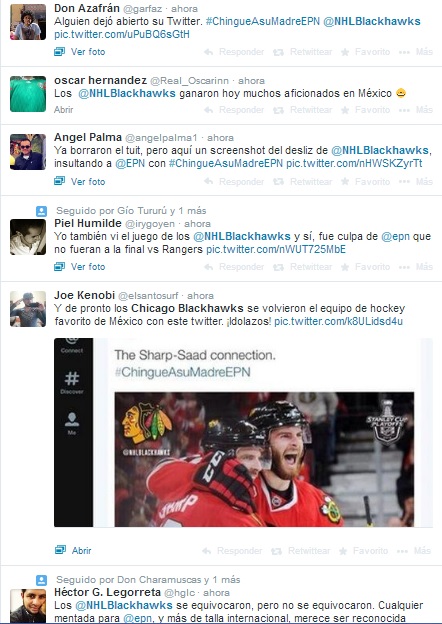442x624 pixels.
Task: Open Más menu on Joe Kenobi's tweet
Action: 414,551
